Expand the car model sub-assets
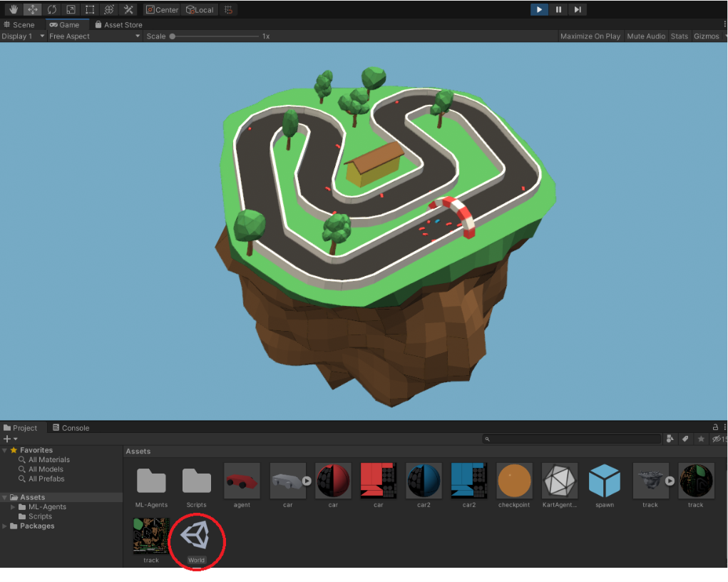728x582 pixels. [307, 481]
